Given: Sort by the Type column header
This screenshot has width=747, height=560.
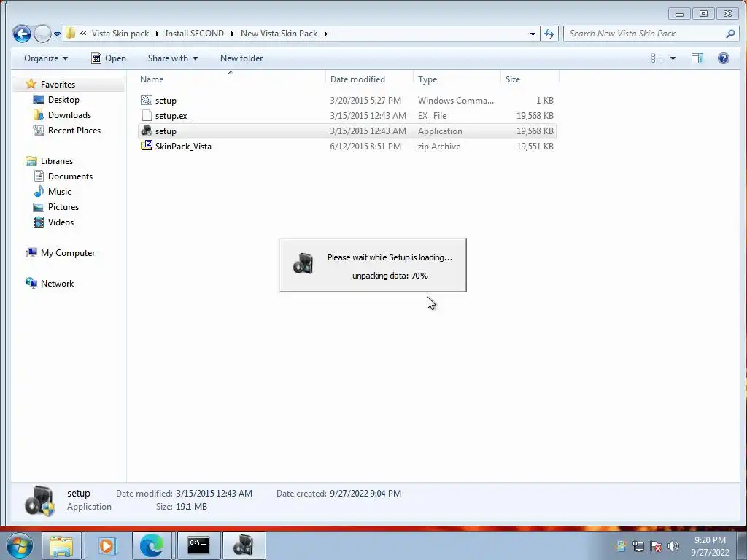Looking at the screenshot, I should (x=457, y=79).
